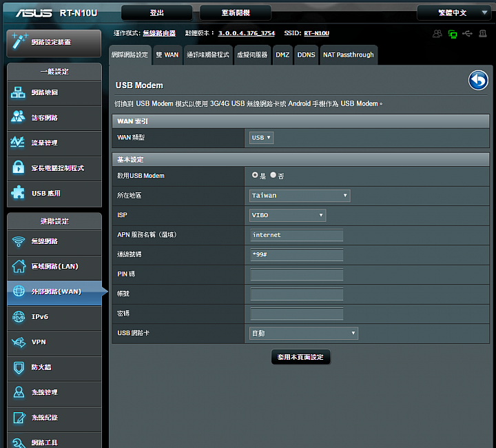Select 是 (Yes) to enable USB Modem

(x=255, y=175)
